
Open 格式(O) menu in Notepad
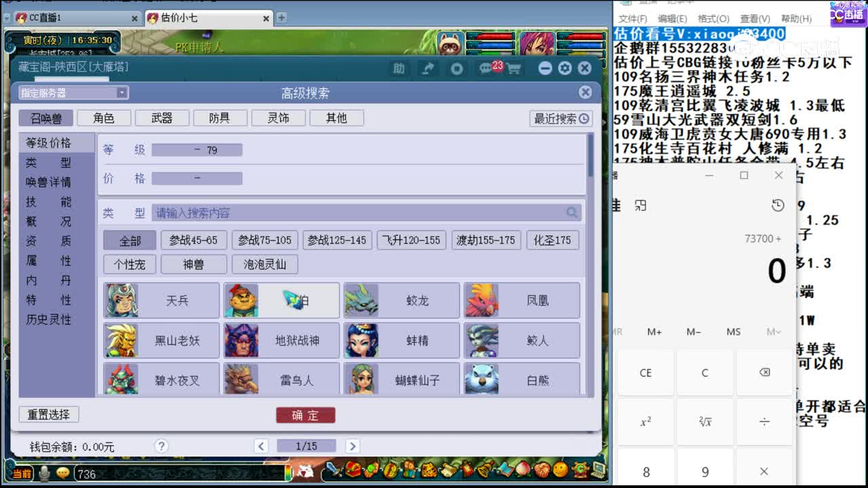pos(713,19)
